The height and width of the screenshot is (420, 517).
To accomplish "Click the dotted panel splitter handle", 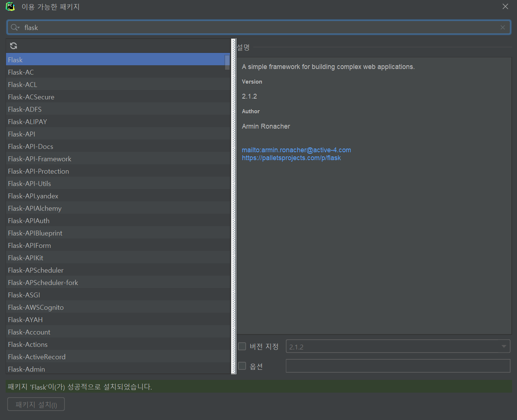I will point(234,206).
